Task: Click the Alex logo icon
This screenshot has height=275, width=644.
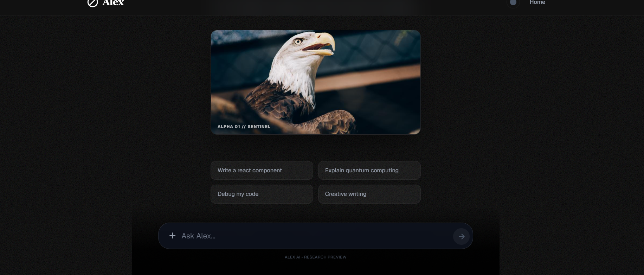Action: pyautogui.click(x=92, y=3)
